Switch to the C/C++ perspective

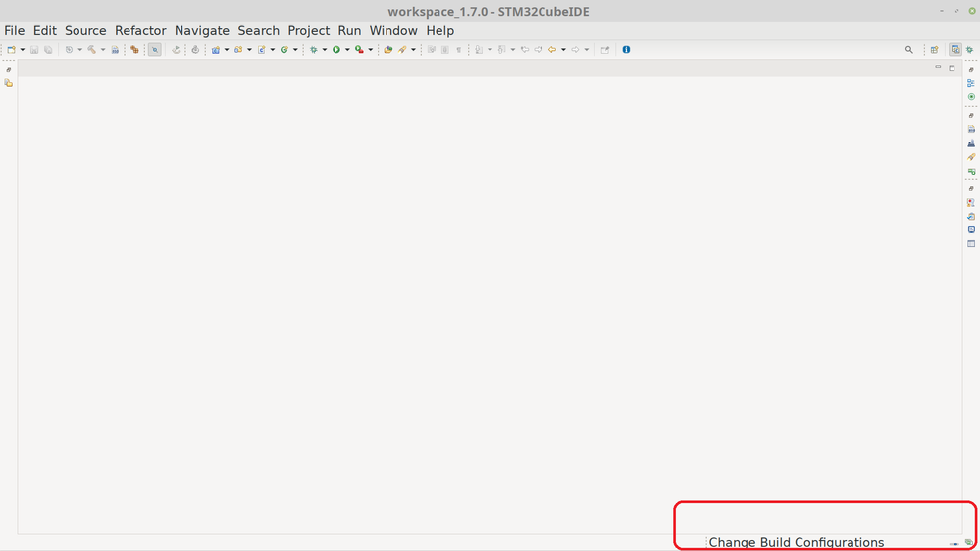[x=955, y=49]
